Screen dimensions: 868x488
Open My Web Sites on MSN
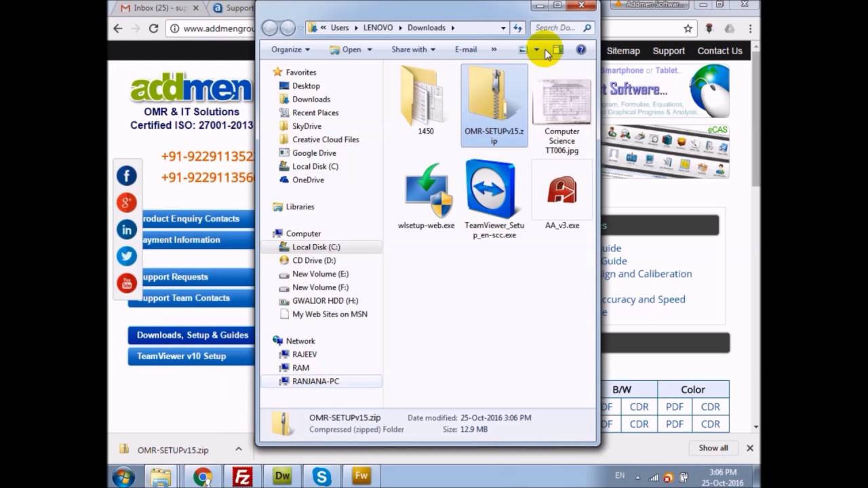(x=330, y=314)
